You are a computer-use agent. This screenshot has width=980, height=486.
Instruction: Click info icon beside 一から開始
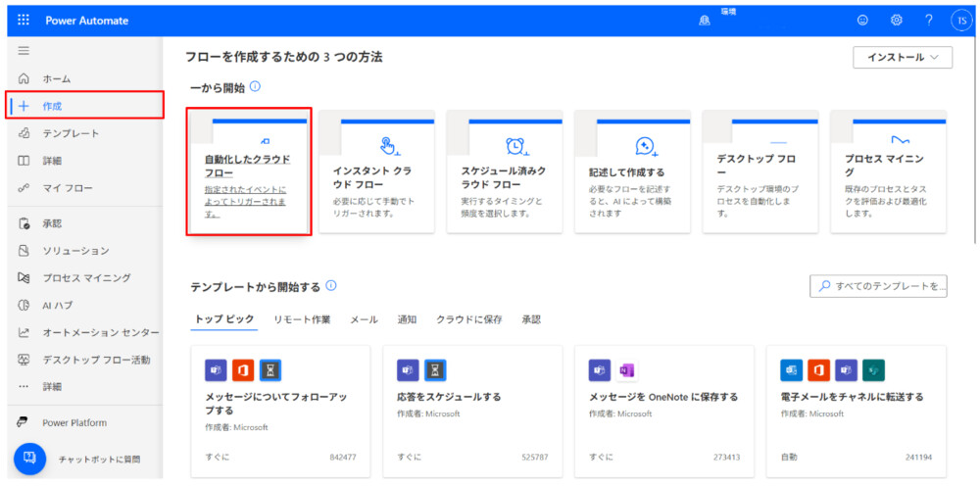click(x=255, y=87)
